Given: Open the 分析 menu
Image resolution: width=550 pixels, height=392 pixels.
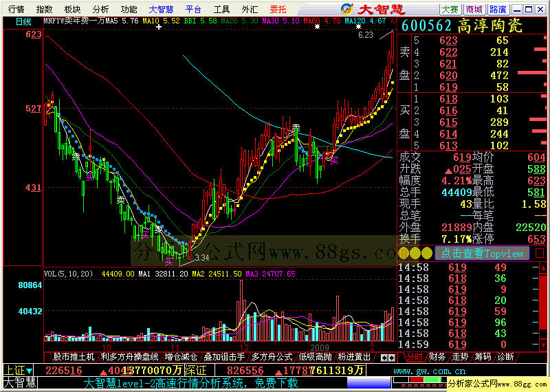Looking at the screenshot, I should 100,9.
